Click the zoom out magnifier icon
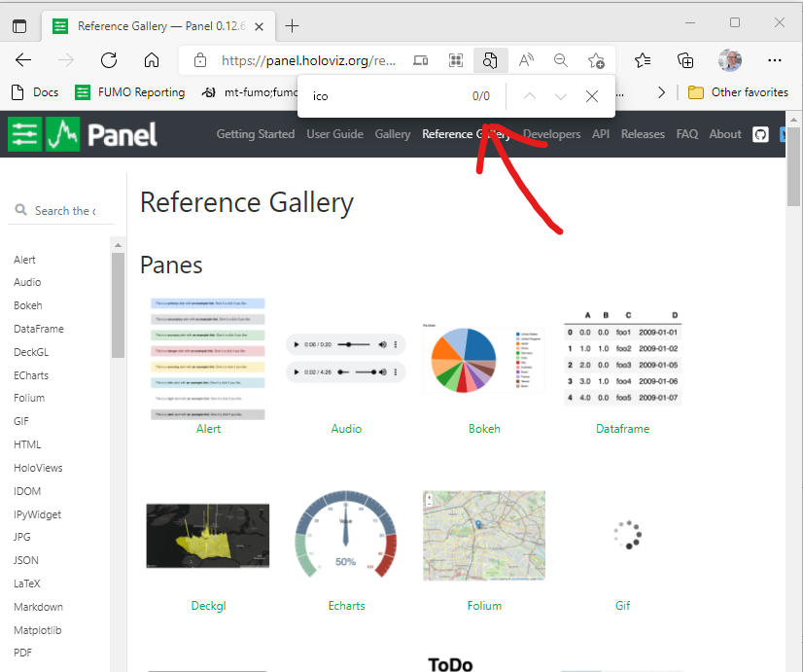This screenshot has height=672, width=803. [x=561, y=59]
